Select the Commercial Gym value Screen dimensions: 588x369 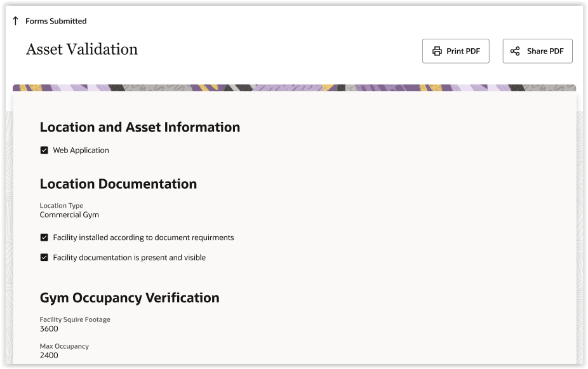click(69, 215)
